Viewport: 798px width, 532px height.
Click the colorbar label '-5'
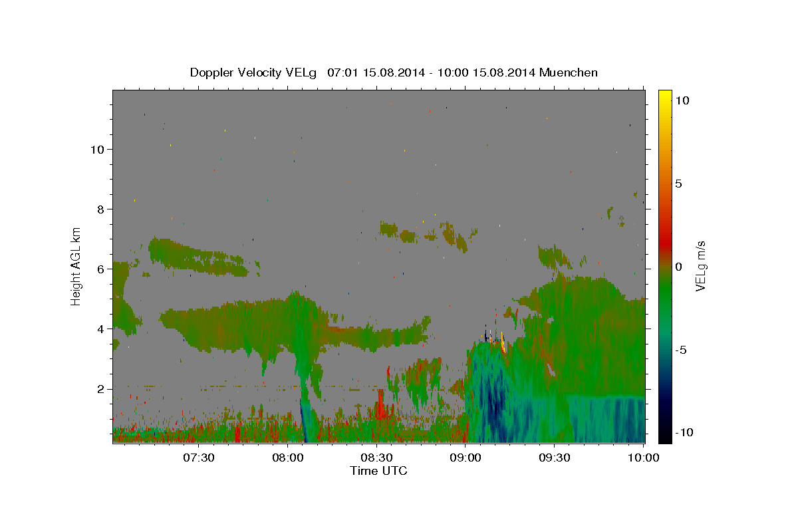[681, 350]
